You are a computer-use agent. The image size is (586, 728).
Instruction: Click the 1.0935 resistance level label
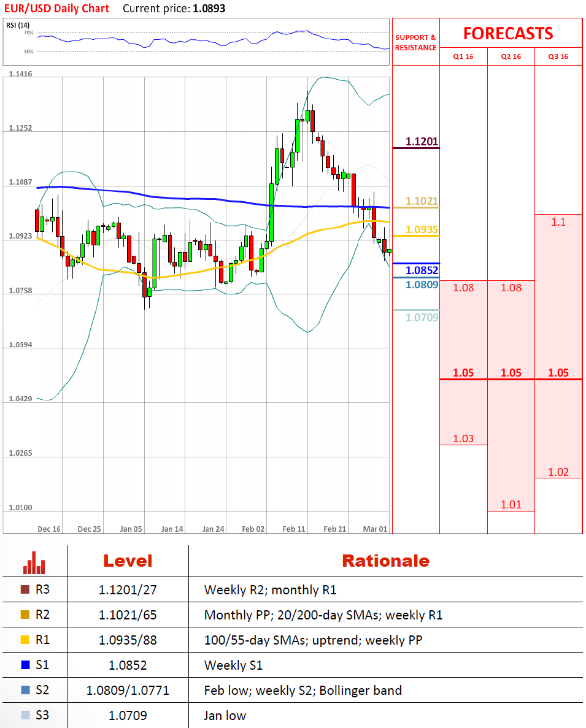click(422, 229)
